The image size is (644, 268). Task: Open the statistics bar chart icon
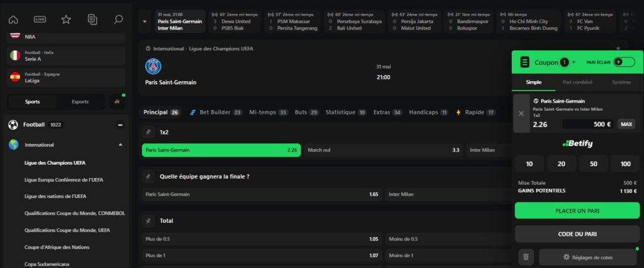tap(116, 101)
